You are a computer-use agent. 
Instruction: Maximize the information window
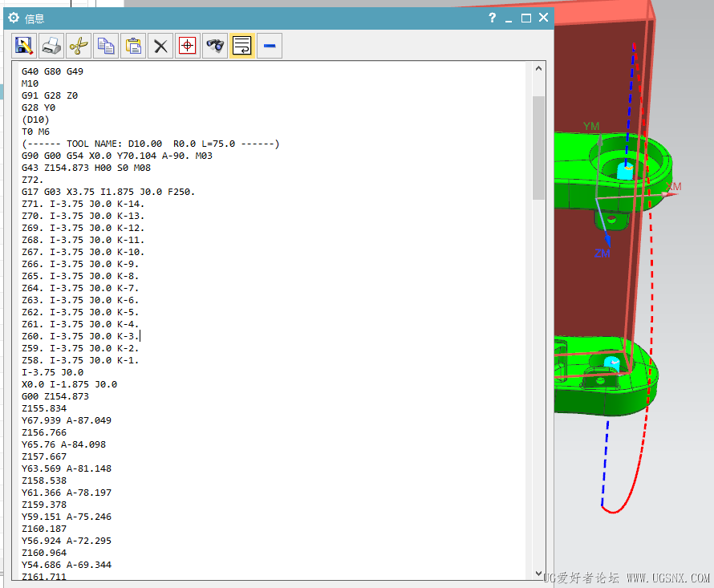(x=526, y=18)
